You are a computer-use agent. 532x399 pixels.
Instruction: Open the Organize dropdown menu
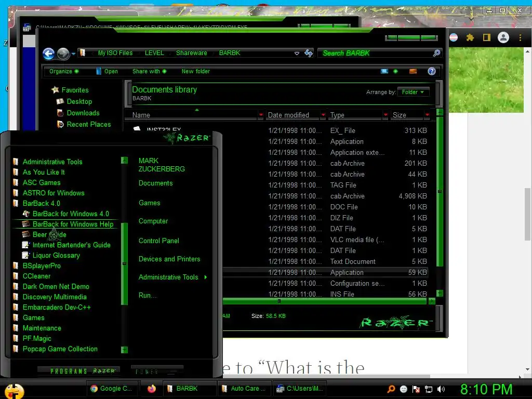[x=64, y=71]
